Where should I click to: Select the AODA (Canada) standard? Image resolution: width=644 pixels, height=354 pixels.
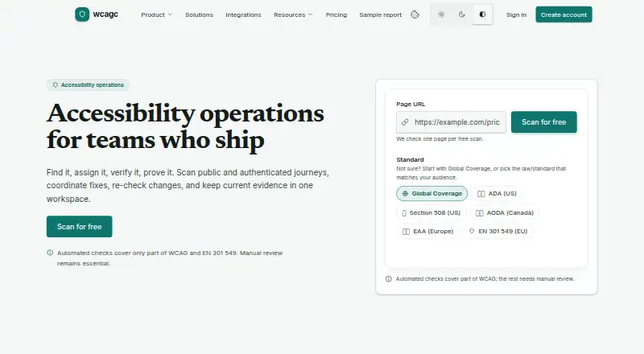[505, 212]
